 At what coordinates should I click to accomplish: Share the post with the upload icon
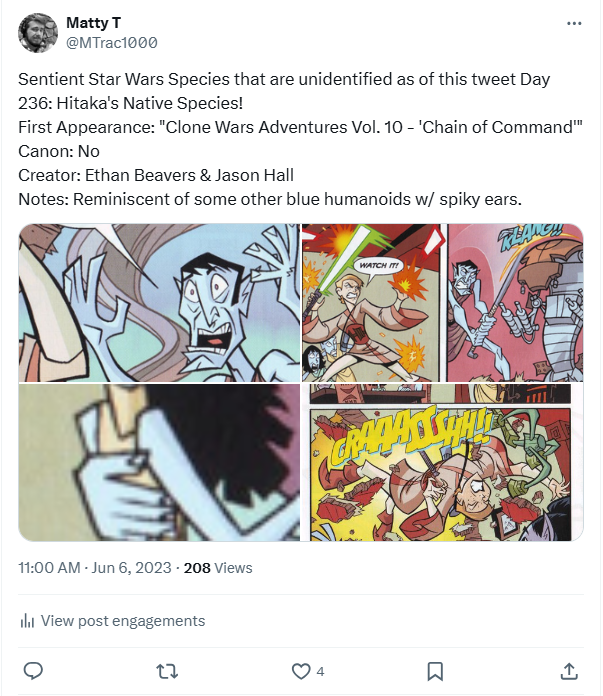coord(569,671)
